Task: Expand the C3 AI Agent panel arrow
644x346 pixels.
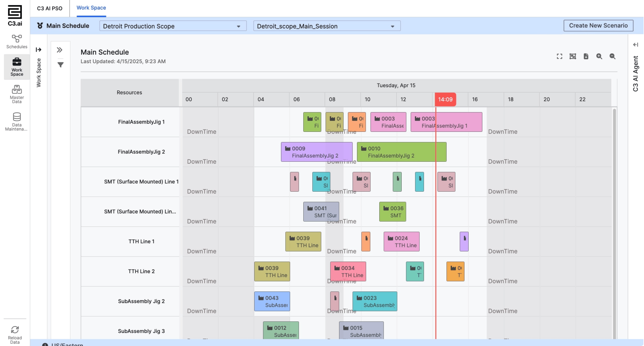Action: pos(636,45)
